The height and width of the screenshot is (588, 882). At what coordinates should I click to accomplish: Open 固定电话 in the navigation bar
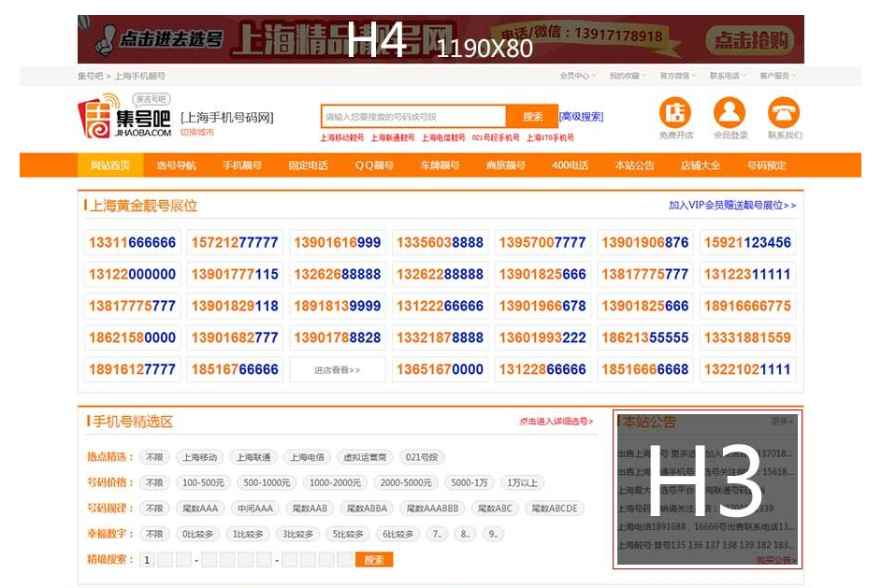coord(308,165)
